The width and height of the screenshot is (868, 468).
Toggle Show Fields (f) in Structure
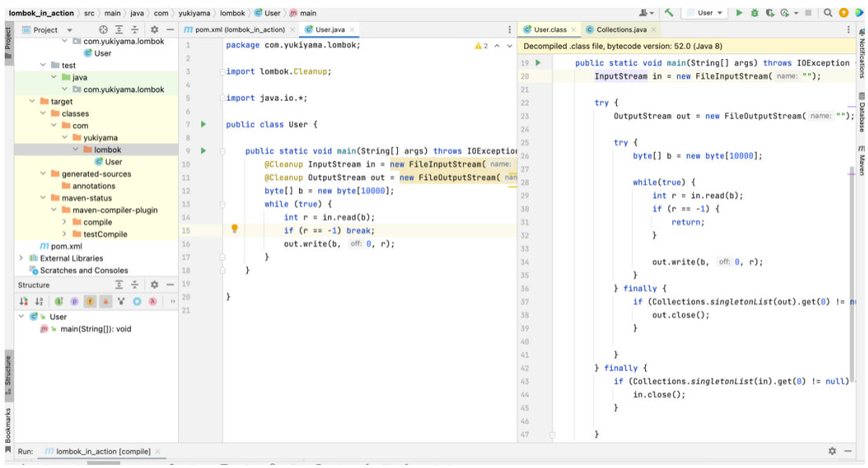pyautogui.click(x=89, y=302)
